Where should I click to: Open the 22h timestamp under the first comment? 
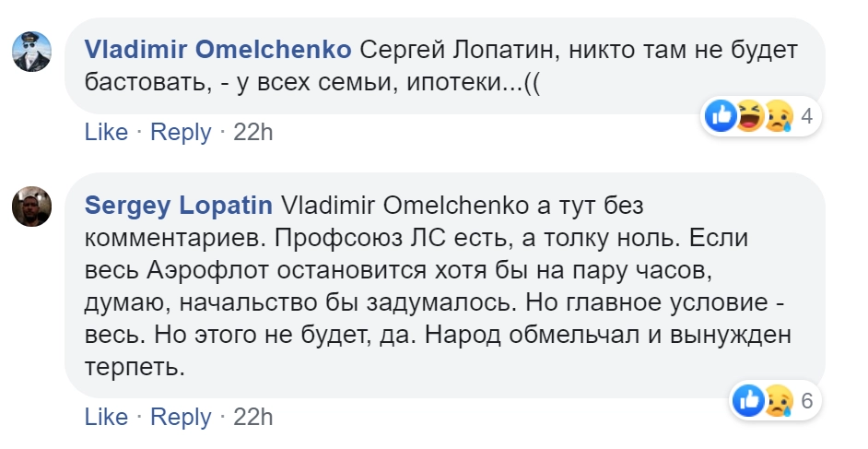(252, 132)
